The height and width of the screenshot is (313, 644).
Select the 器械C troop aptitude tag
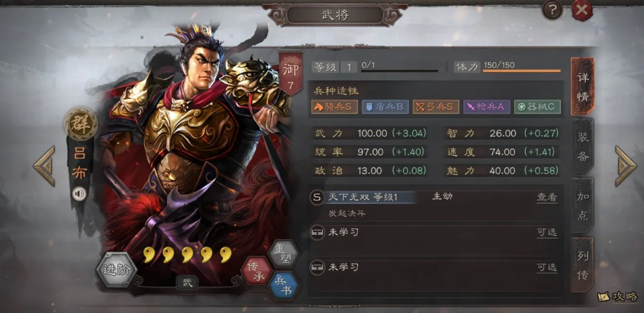537,107
